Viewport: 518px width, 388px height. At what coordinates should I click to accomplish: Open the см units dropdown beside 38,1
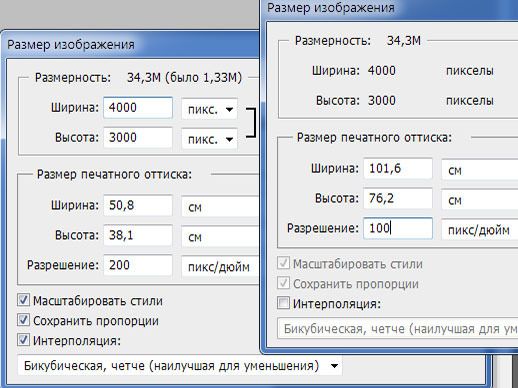pyautogui.click(x=220, y=237)
